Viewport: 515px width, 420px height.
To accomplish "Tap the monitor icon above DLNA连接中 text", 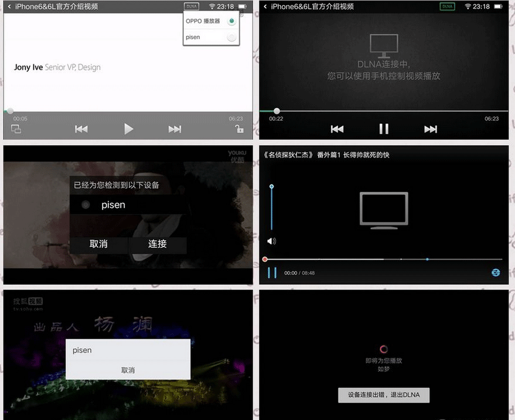I will [384, 46].
